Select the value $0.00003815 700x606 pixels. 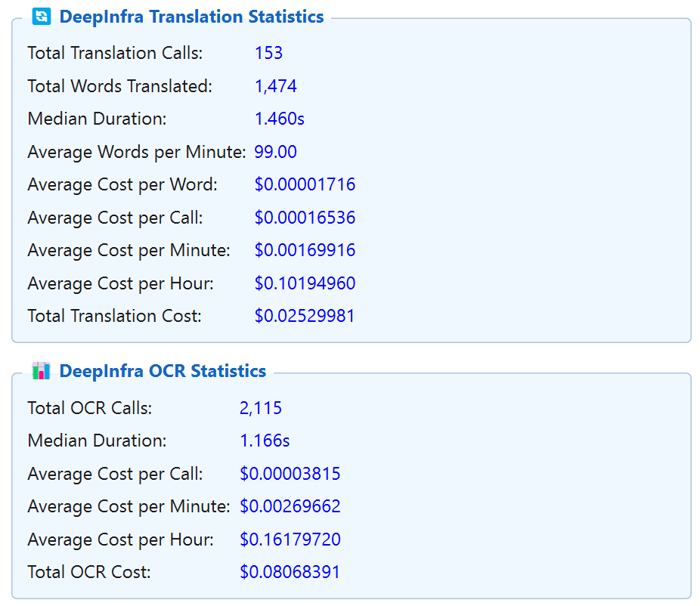pos(290,474)
